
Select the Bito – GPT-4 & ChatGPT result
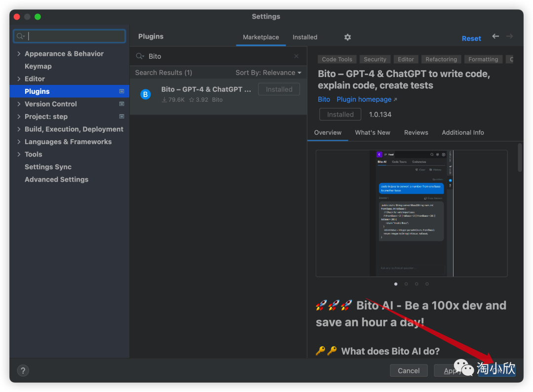tap(218, 97)
